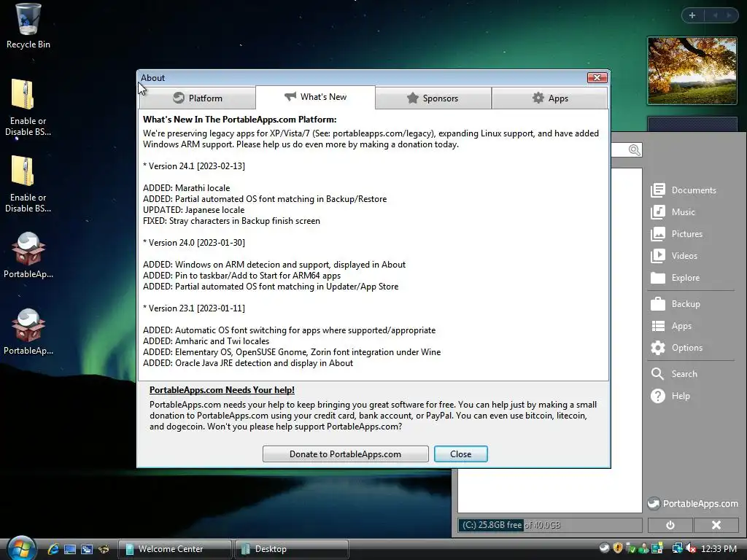Open the Windows Start orb
This screenshot has width=747, height=560.
pos(20,548)
